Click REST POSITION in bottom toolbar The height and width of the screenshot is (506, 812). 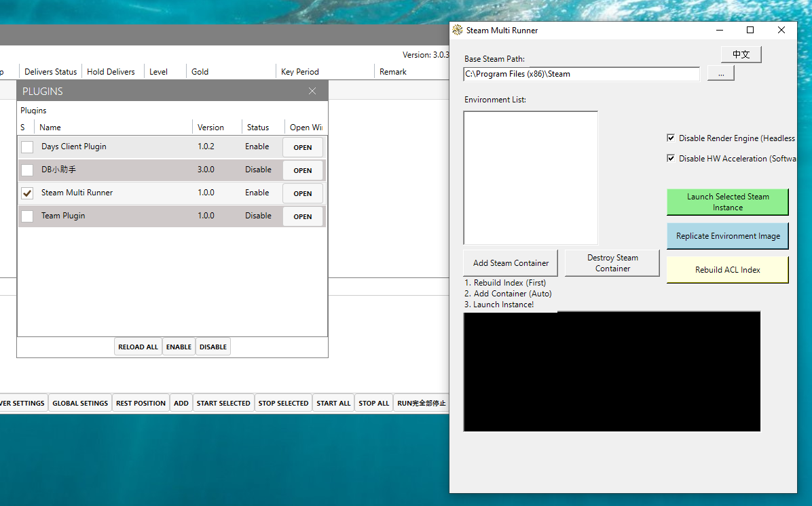[x=141, y=403]
